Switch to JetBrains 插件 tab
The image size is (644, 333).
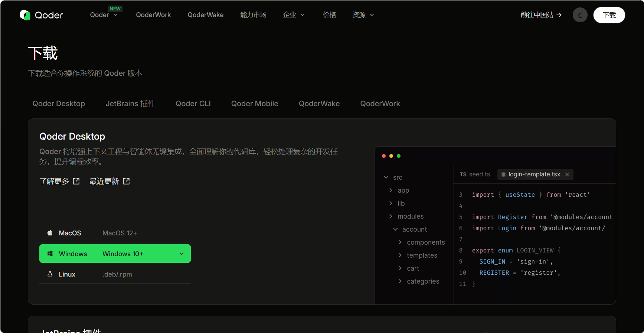click(130, 104)
